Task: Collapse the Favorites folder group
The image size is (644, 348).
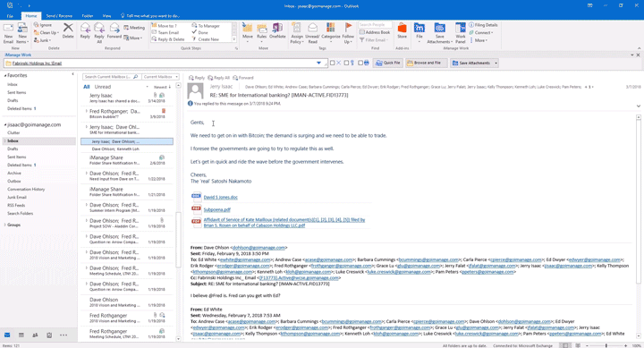Action: (5, 76)
